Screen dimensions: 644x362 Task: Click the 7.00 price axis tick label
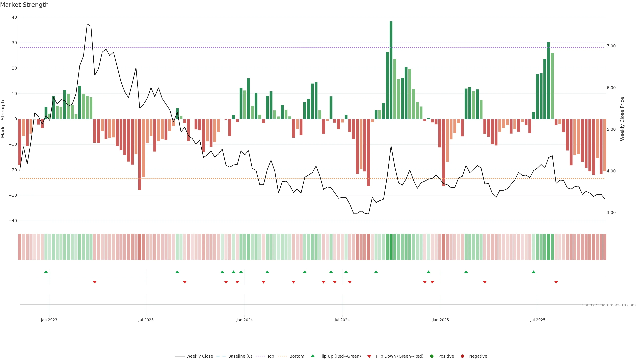(611, 46)
